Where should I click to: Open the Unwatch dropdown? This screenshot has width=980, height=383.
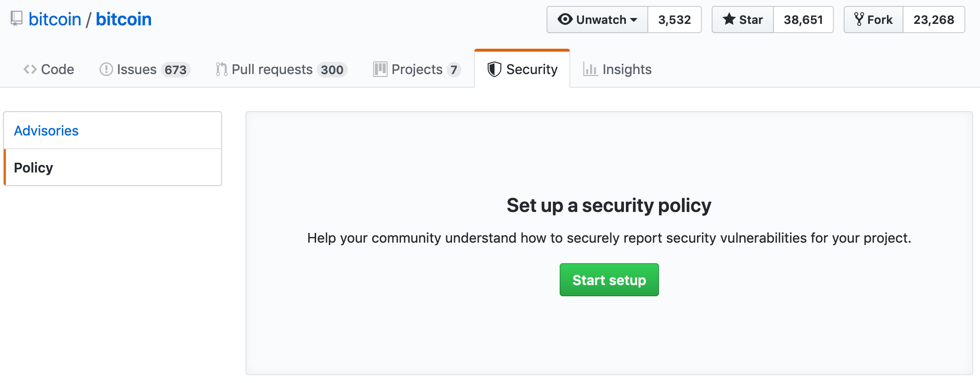(597, 19)
